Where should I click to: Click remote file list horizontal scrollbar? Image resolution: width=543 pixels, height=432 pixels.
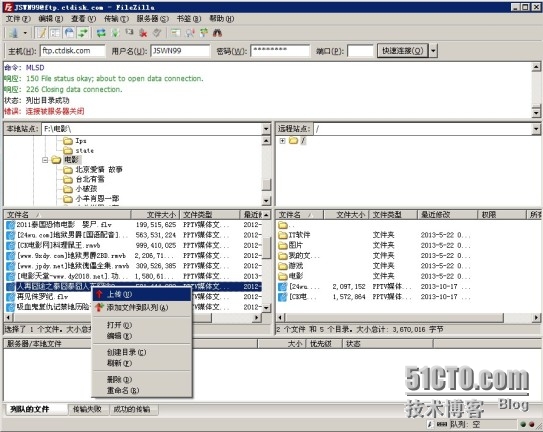pyautogui.click(x=394, y=317)
